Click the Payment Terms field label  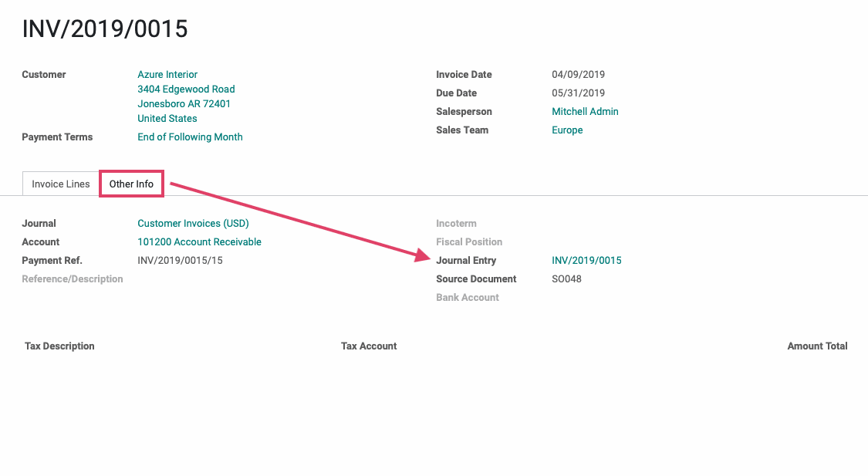tap(57, 137)
